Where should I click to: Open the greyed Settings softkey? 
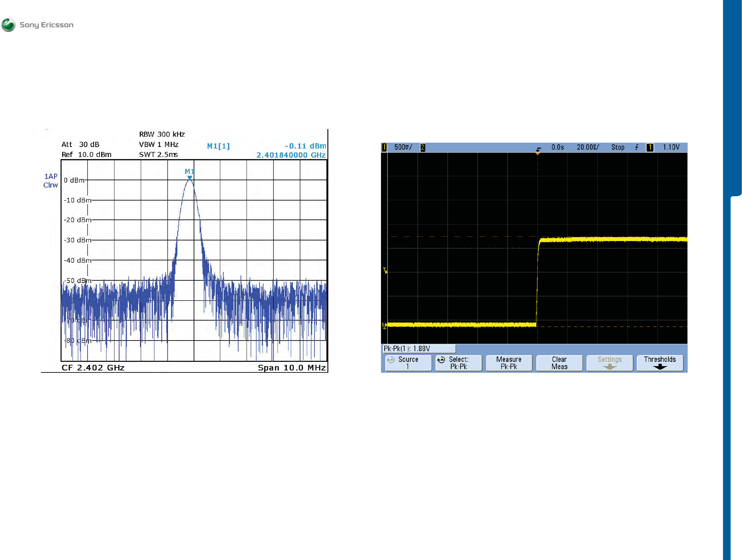[610, 363]
